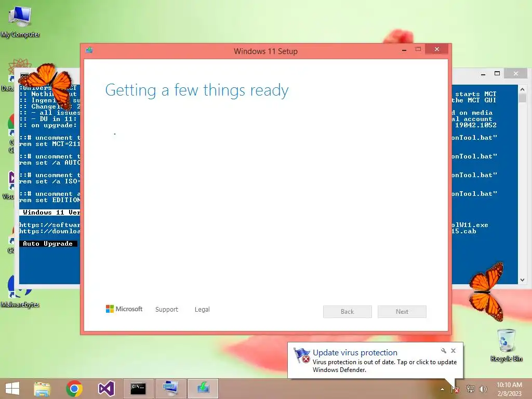Click 'Windows 11 Ver' line in console
This screenshot has width=532, height=399.
point(51,212)
